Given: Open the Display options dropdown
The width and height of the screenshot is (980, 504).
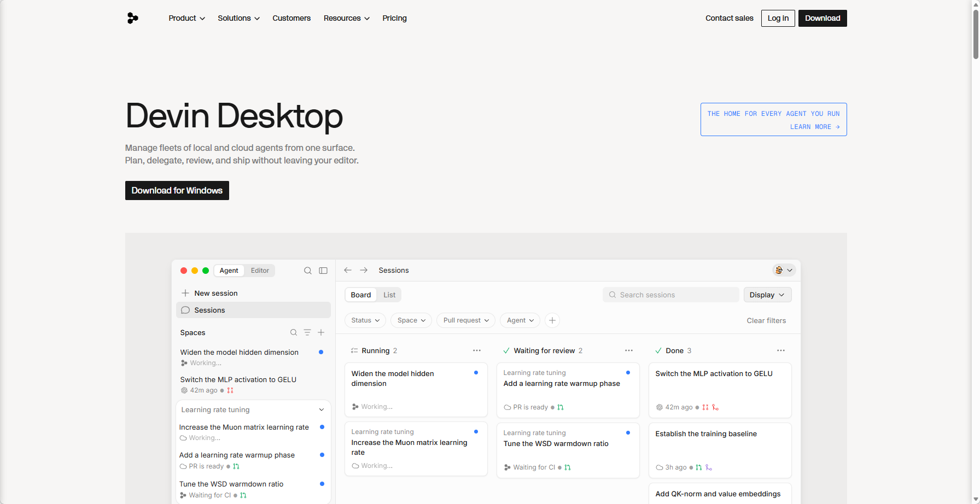Looking at the screenshot, I should (x=767, y=295).
